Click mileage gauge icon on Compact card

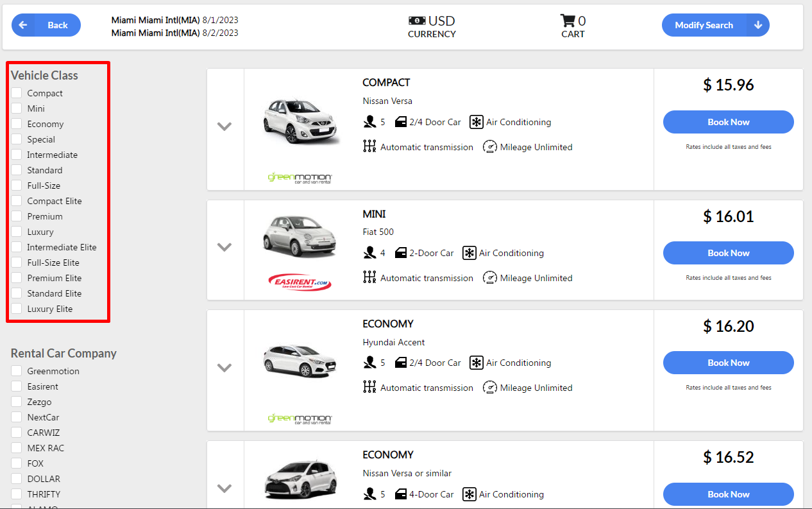point(490,146)
